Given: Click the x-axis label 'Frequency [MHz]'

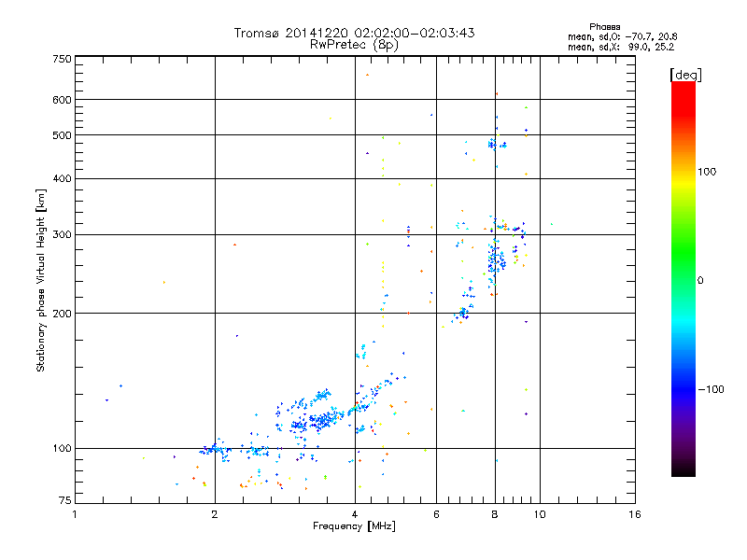Looking at the screenshot, I should coord(354,526).
